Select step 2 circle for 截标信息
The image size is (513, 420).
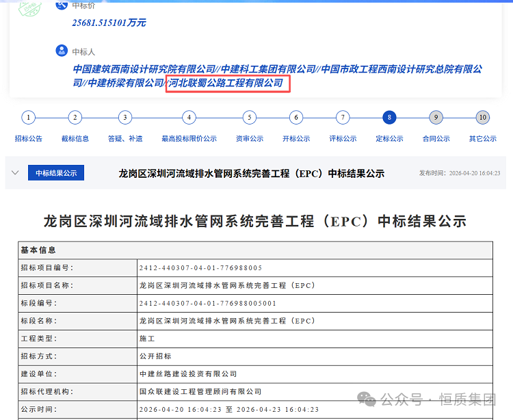coord(75,118)
